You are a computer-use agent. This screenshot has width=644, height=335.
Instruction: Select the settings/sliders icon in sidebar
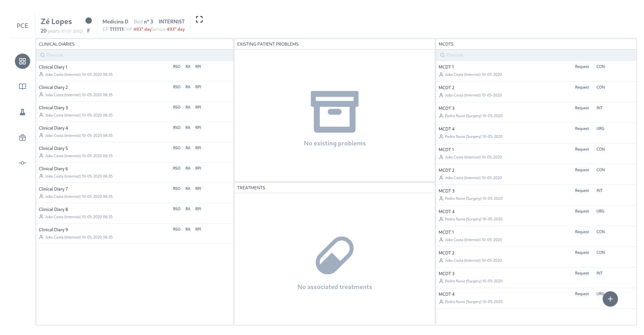[23, 163]
